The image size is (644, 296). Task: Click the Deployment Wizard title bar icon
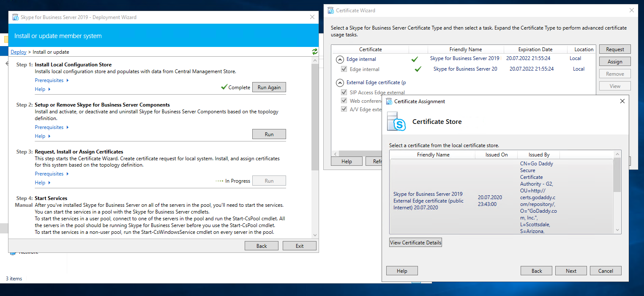pyautogui.click(x=16, y=17)
